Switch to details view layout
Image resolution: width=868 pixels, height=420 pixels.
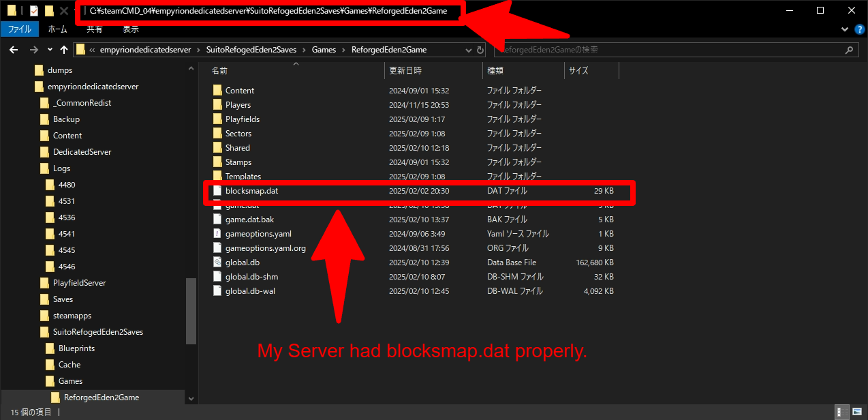843,412
